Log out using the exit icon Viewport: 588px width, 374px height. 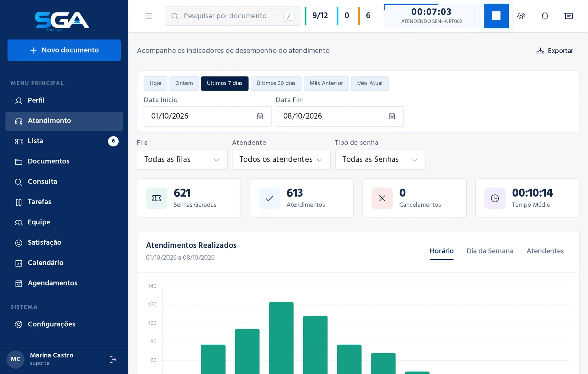click(x=113, y=359)
